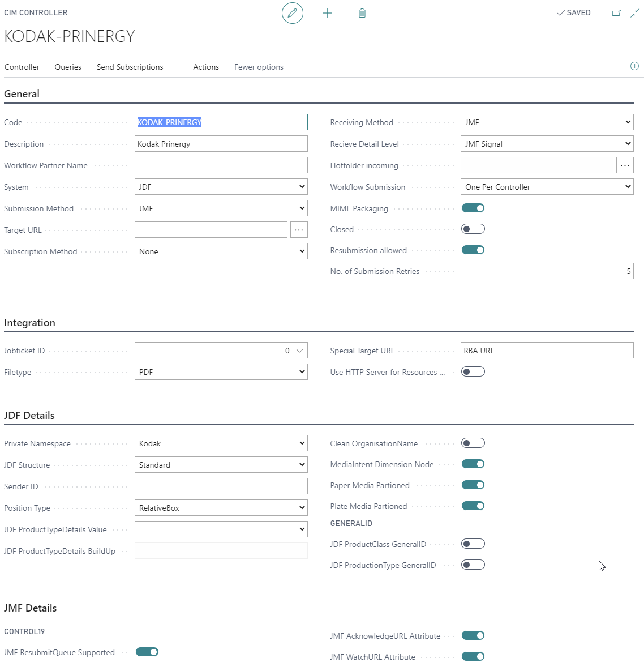Open the Send Subscriptions menu
This screenshot has width=644, height=671.
130,67
